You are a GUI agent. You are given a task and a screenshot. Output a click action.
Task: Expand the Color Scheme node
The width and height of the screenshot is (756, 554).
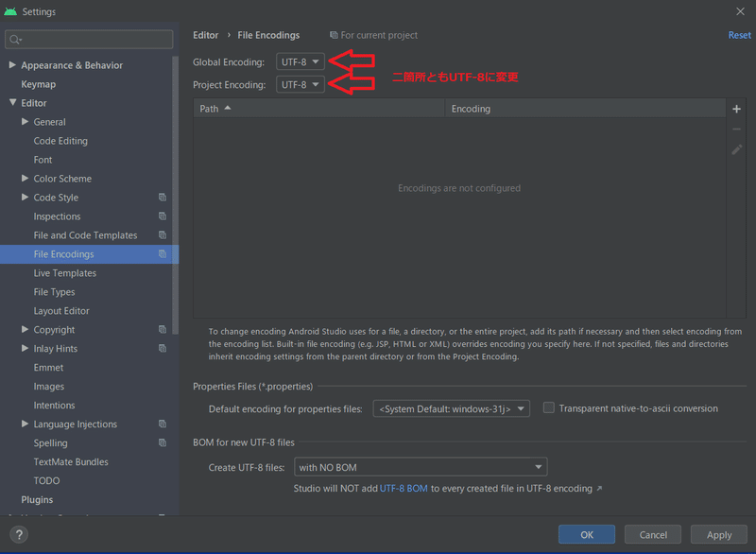point(26,178)
